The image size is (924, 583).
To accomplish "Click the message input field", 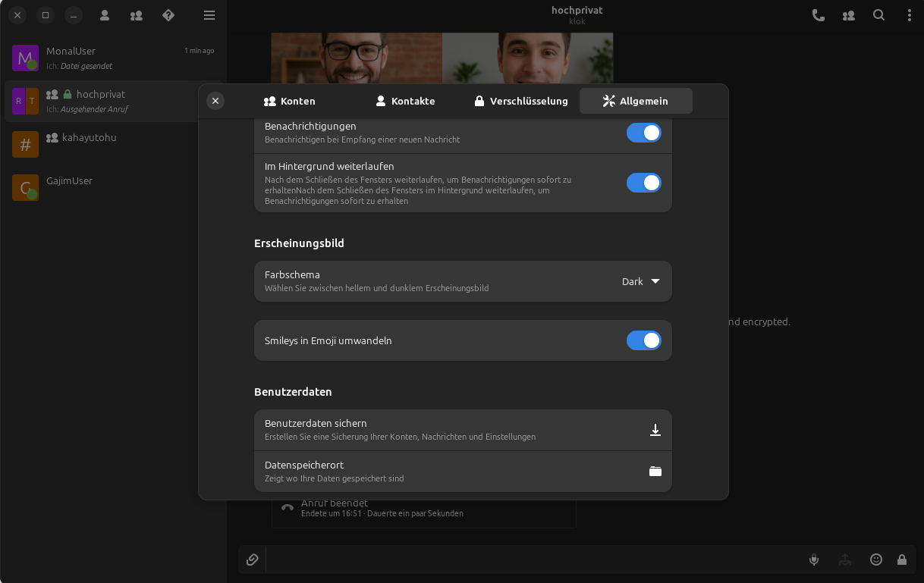I will click(531, 559).
